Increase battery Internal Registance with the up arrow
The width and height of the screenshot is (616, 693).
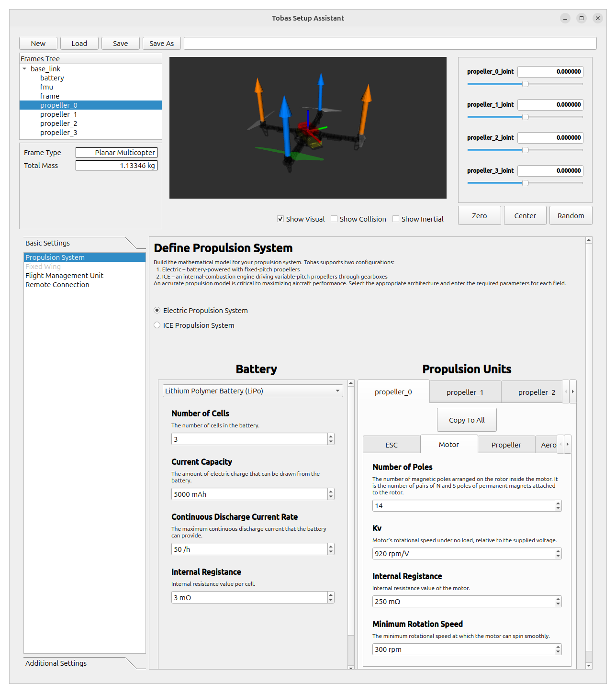click(x=331, y=595)
